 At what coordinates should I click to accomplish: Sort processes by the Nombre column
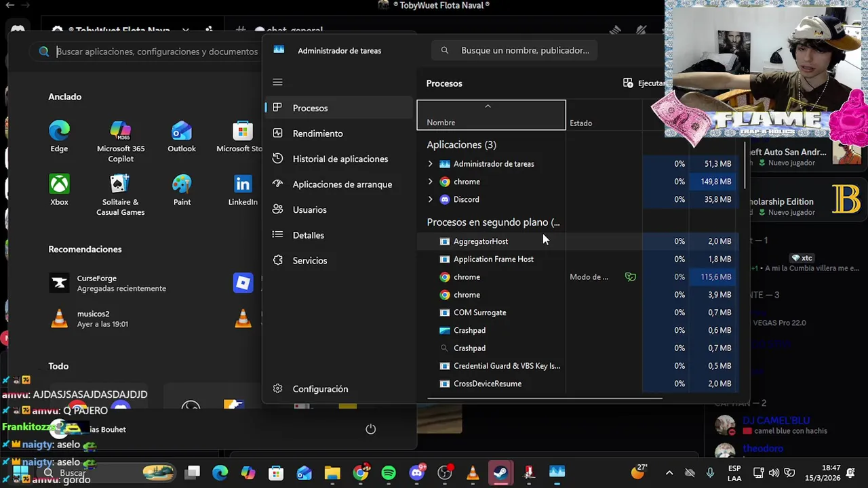tap(491, 115)
